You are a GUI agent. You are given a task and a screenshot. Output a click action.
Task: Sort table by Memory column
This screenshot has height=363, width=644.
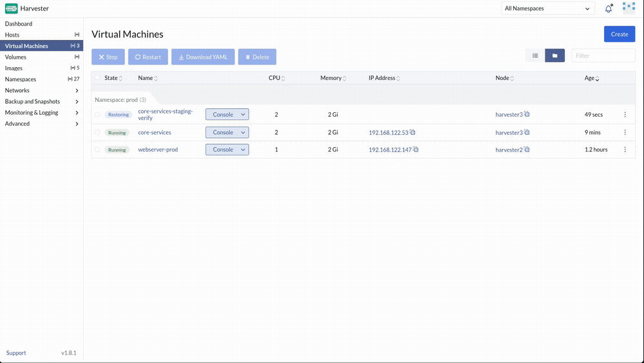(333, 78)
